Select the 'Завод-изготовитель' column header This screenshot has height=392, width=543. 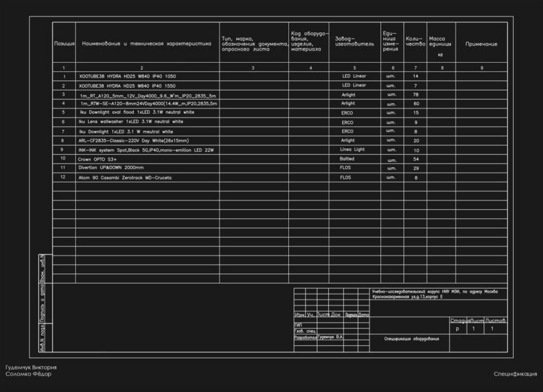355,41
